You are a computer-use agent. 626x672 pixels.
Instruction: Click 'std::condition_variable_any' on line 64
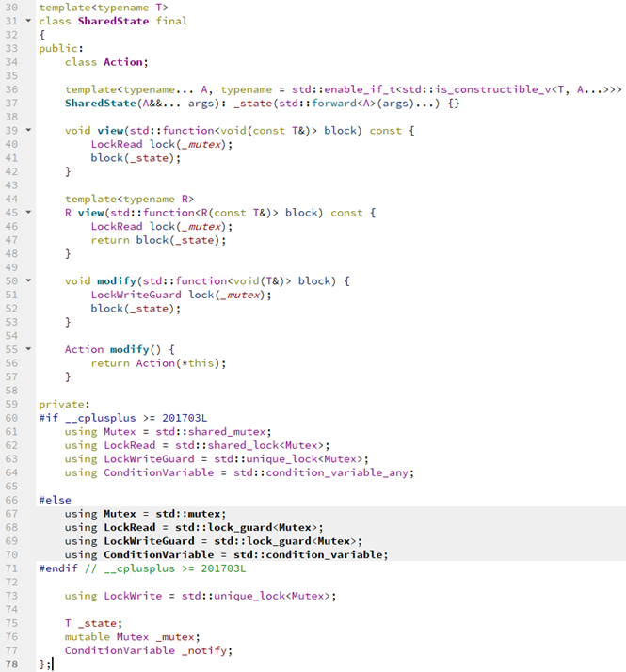tap(321, 472)
